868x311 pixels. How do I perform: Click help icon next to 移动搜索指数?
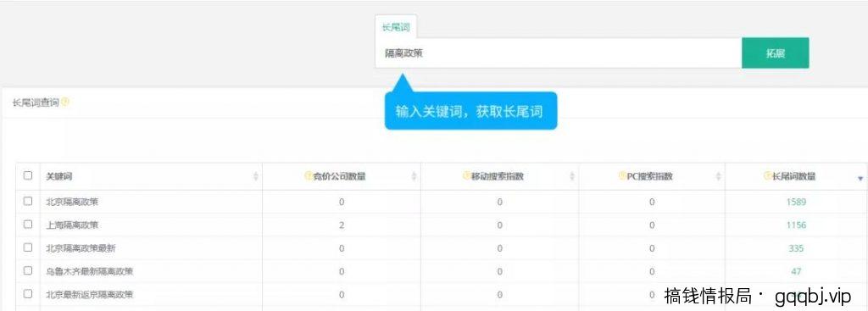click(x=467, y=176)
